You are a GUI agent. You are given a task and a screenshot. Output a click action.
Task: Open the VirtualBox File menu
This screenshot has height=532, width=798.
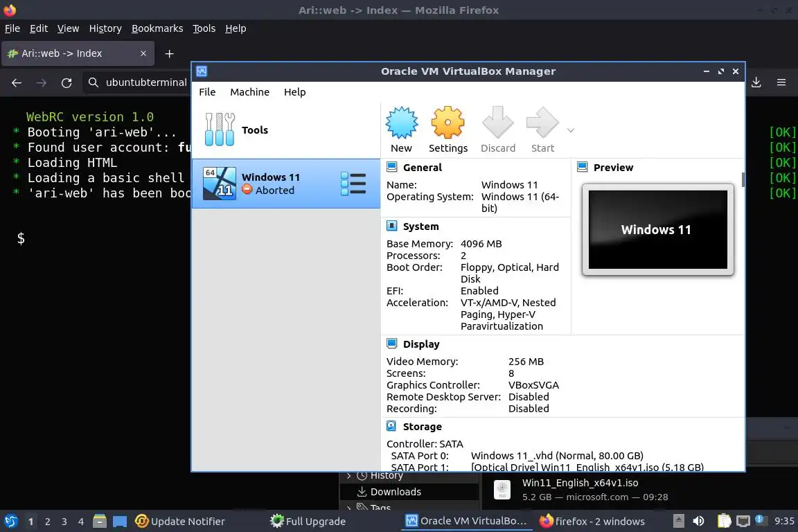207,91
